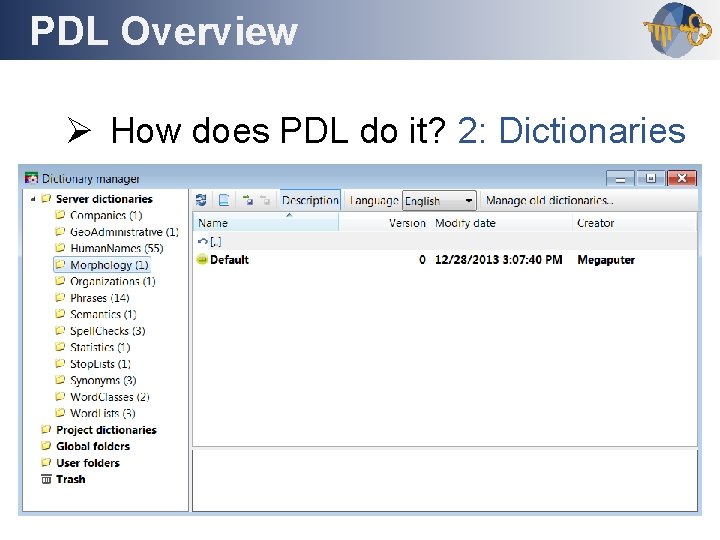720x540 pixels.
Task: Open the Phrases (14) folder
Action: [x=100, y=298]
